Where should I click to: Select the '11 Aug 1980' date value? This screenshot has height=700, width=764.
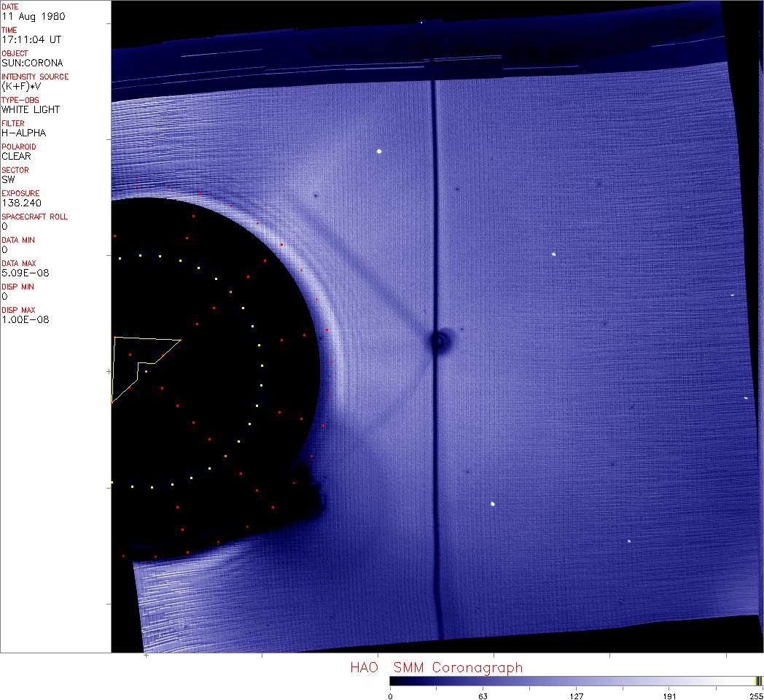click(x=25, y=16)
